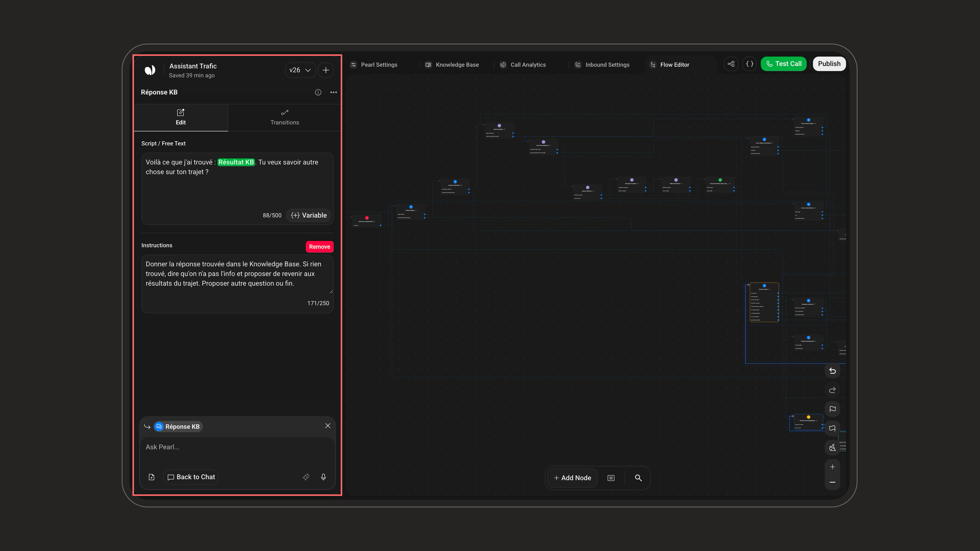Click the share flow icon
Viewport: 980px width, 551px height.
[x=731, y=64]
